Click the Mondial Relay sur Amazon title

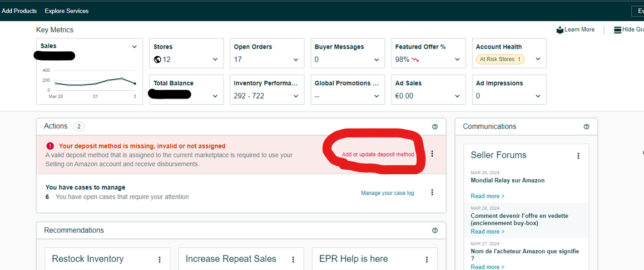(508, 180)
